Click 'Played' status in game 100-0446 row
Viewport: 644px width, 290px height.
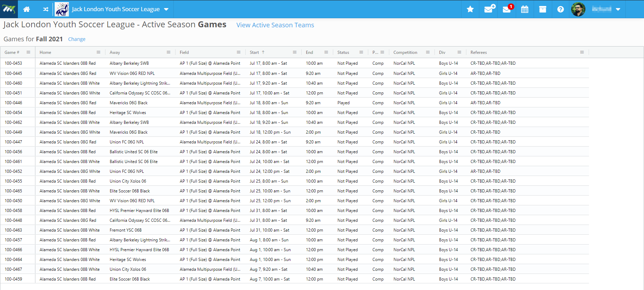tap(343, 103)
